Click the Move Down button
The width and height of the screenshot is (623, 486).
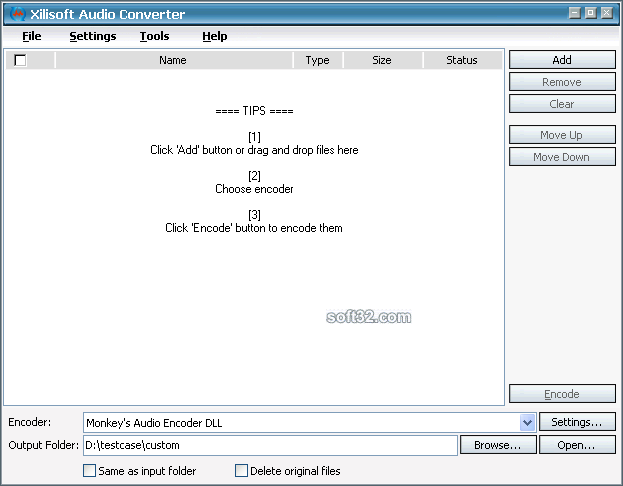click(x=562, y=157)
